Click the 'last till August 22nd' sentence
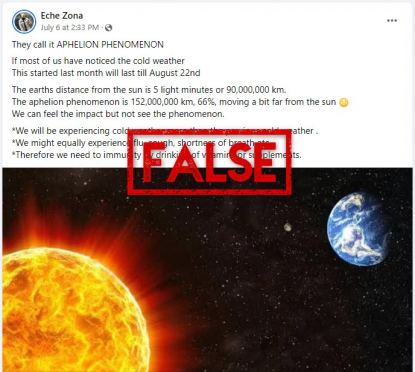Viewport: 415px width, 372px height. click(x=106, y=73)
